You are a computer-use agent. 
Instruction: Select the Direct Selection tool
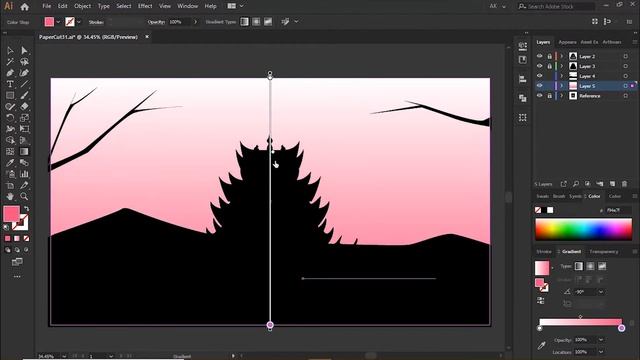(24, 51)
